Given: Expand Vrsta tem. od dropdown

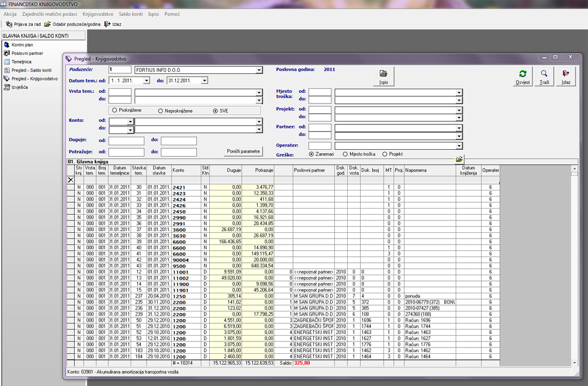Looking at the screenshot, I should [x=259, y=93].
